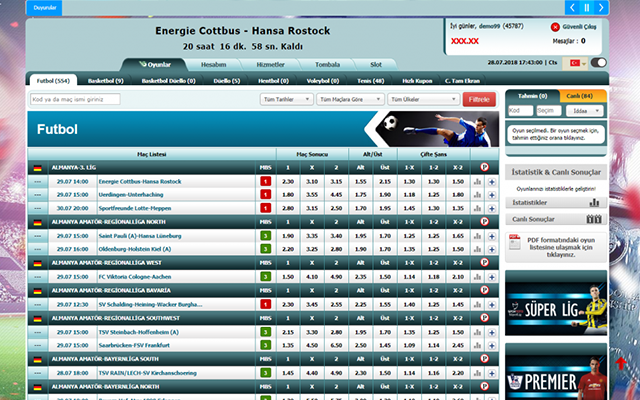The height and width of the screenshot is (400, 640).
Task: Toggle the switch beside the language flag
Action: point(599,62)
